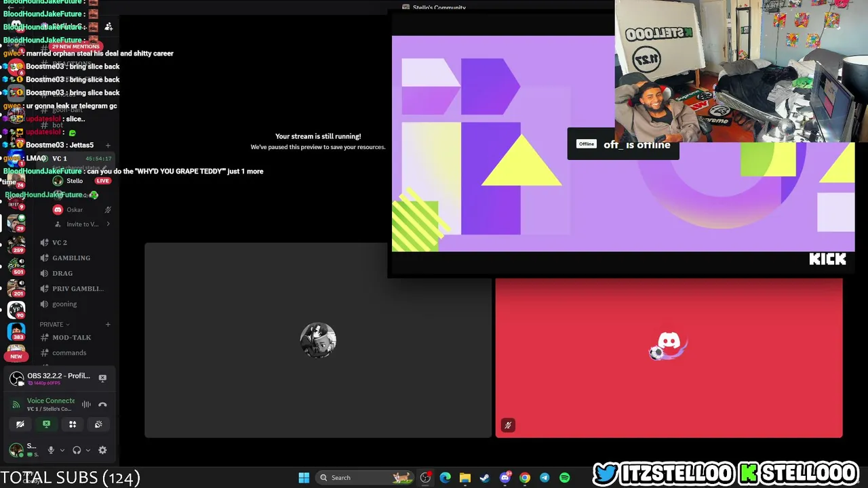Open the YF server with 90 badge
Screen dimensions: 868x488
(16, 310)
